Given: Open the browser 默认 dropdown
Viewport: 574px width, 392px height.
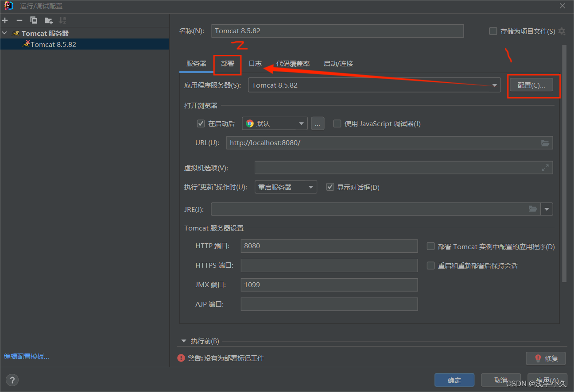Looking at the screenshot, I should 275,123.
